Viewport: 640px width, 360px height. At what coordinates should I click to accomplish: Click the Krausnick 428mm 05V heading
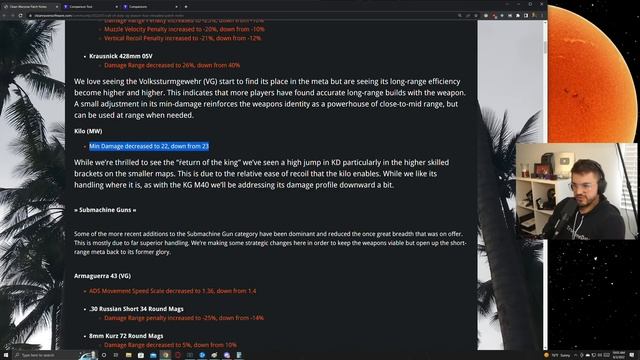(x=121, y=56)
